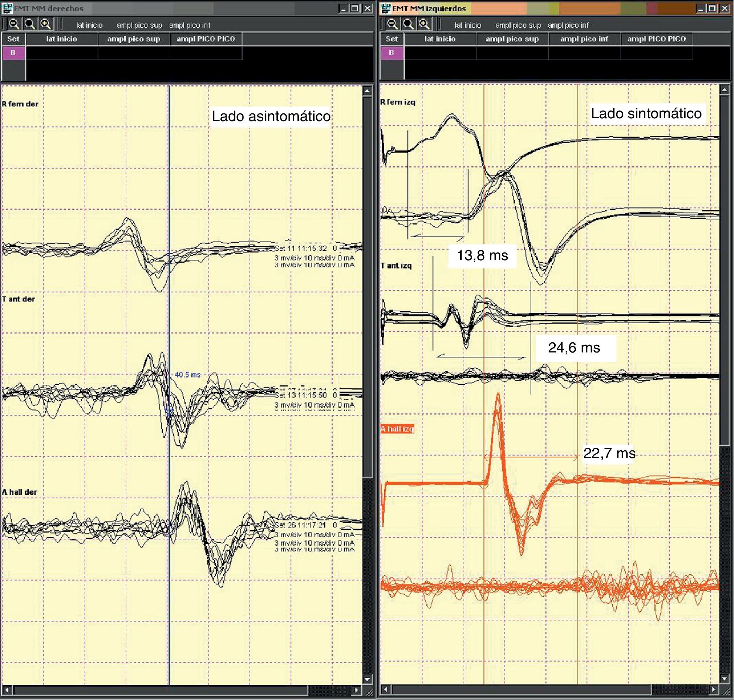Screen dimensions: 734x700
Task: Click scroll up arrow of derechos vertical scrollbar
Action: [368, 91]
